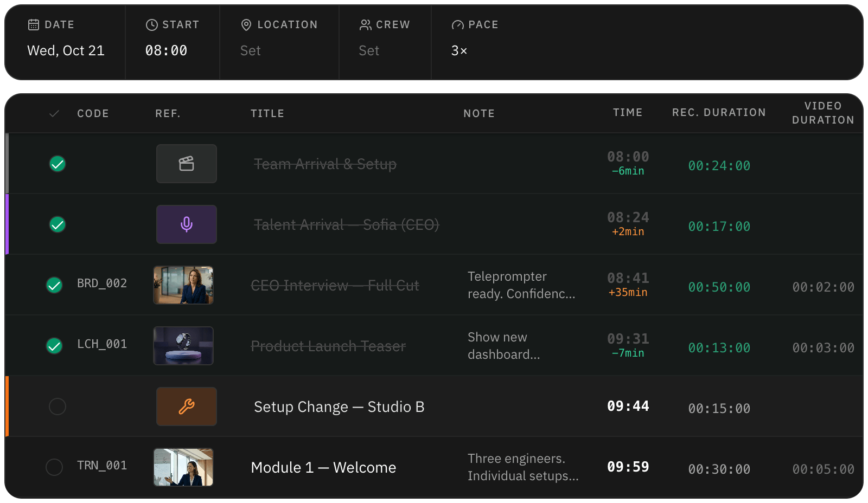Click the NOTE column header
This screenshot has height=503, width=868.
(x=479, y=113)
